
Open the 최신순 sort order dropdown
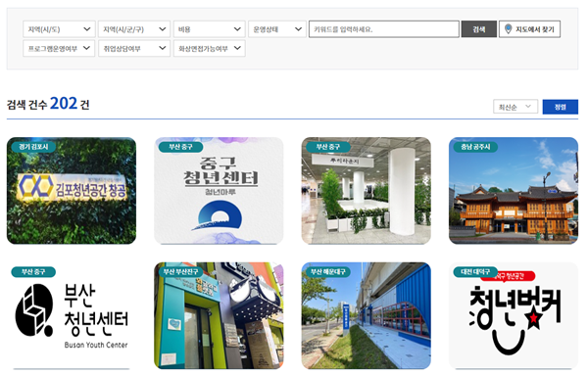tap(515, 107)
